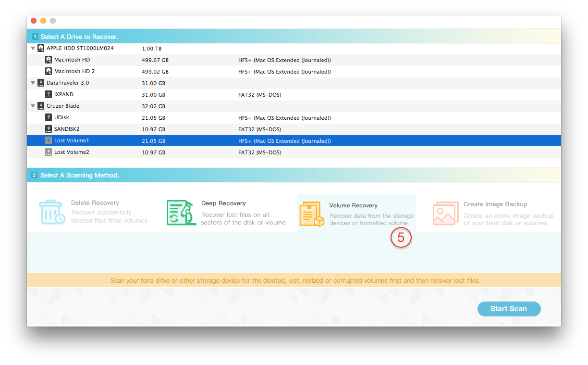Click the 10.97 GB size of Lost Volume2
Image resolution: width=588 pixels, height=365 pixels.
point(154,152)
